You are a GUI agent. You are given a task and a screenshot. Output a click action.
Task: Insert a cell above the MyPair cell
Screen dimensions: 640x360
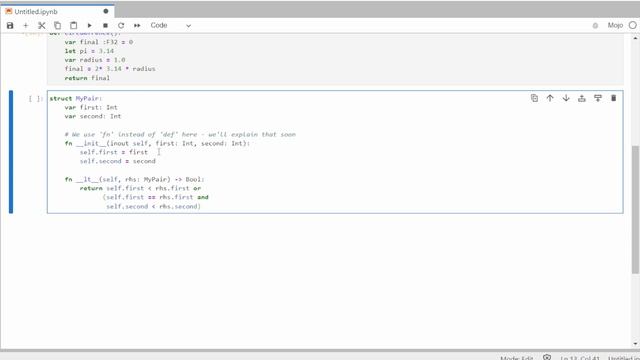click(x=582, y=98)
